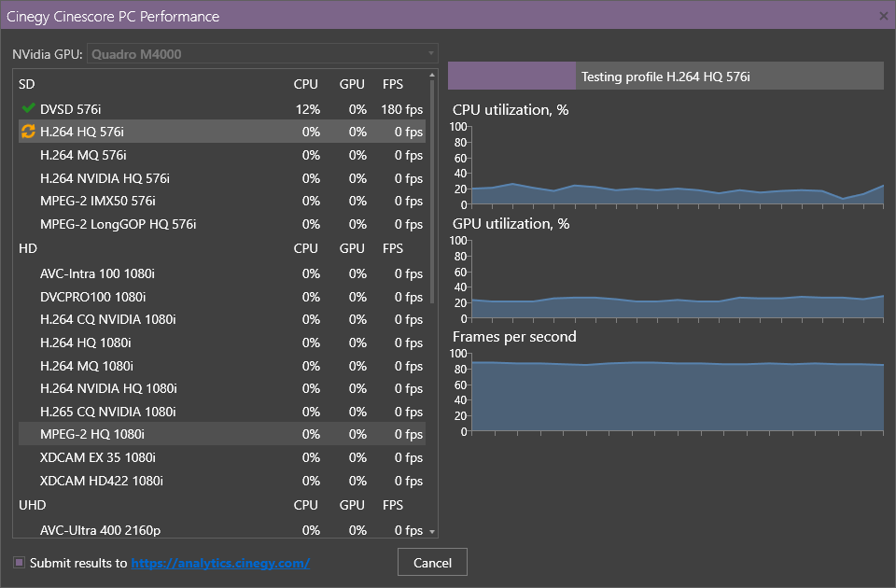Image resolution: width=896 pixels, height=588 pixels.
Task: Open the NVidia GPU Quadro M4000 dropdown
Action: (262, 54)
